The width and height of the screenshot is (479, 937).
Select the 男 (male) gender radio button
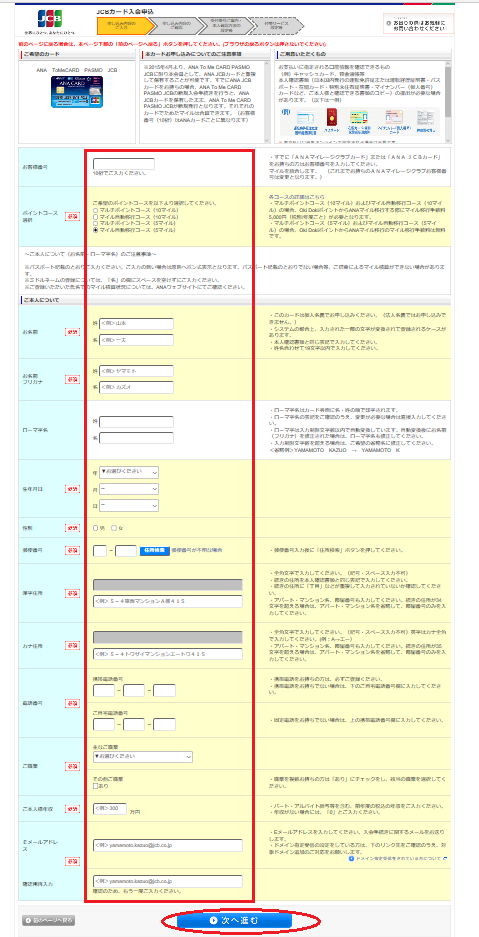tap(96, 528)
